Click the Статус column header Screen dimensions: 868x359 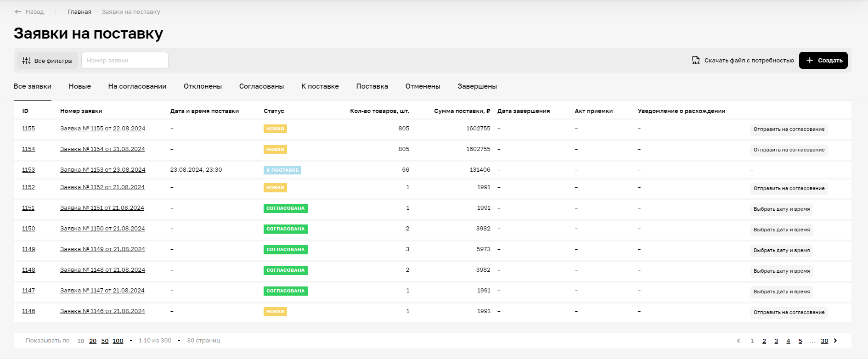click(274, 111)
